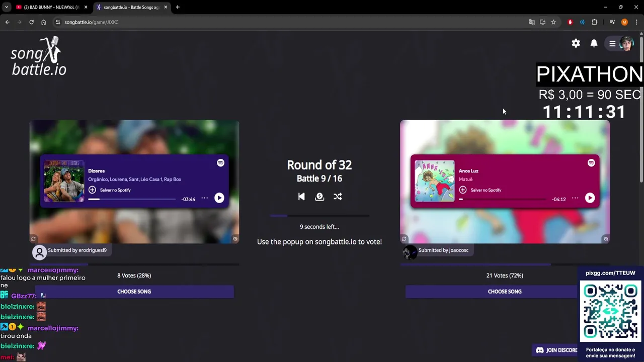
Task: Click the Matuê artist name
Action: point(465,179)
